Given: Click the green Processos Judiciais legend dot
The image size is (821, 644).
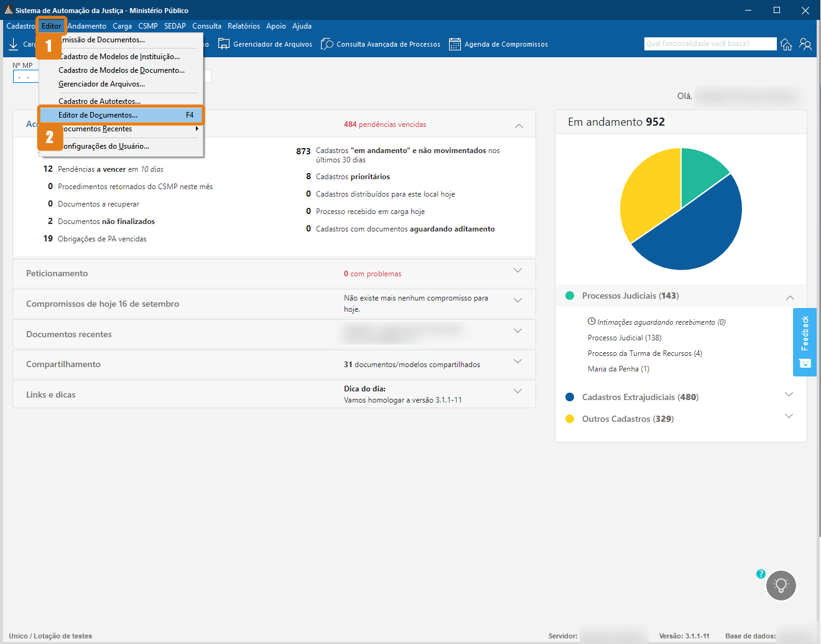Looking at the screenshot, I should [x=570, y=296].
